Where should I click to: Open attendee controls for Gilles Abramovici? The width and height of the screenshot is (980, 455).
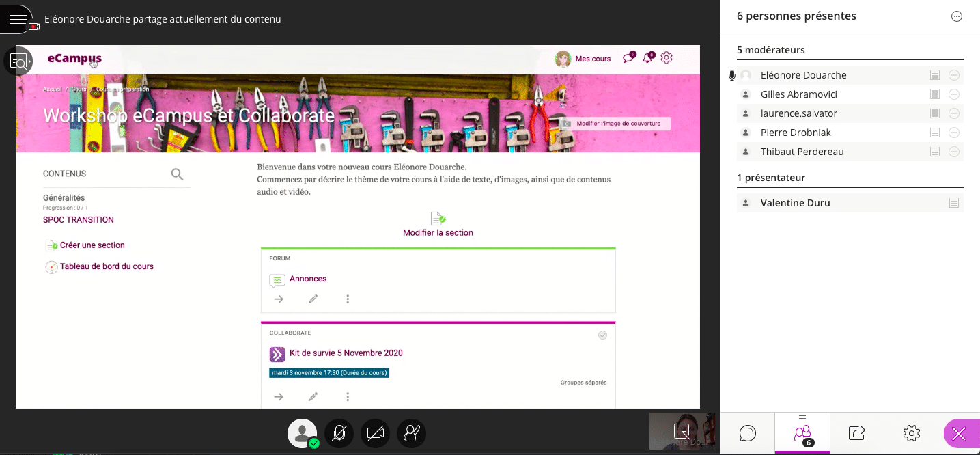[954, 94]
